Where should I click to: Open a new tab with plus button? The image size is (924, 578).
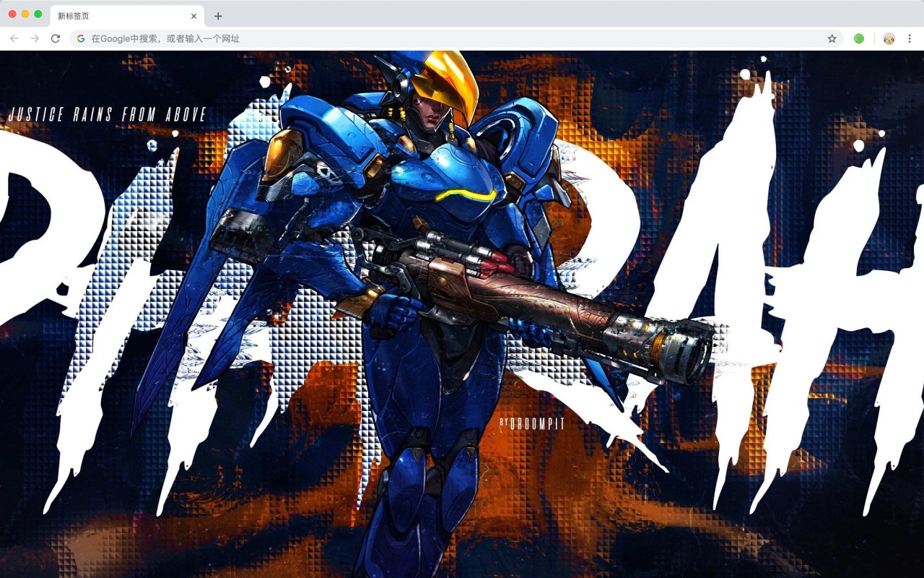click(x=218, y=16)
